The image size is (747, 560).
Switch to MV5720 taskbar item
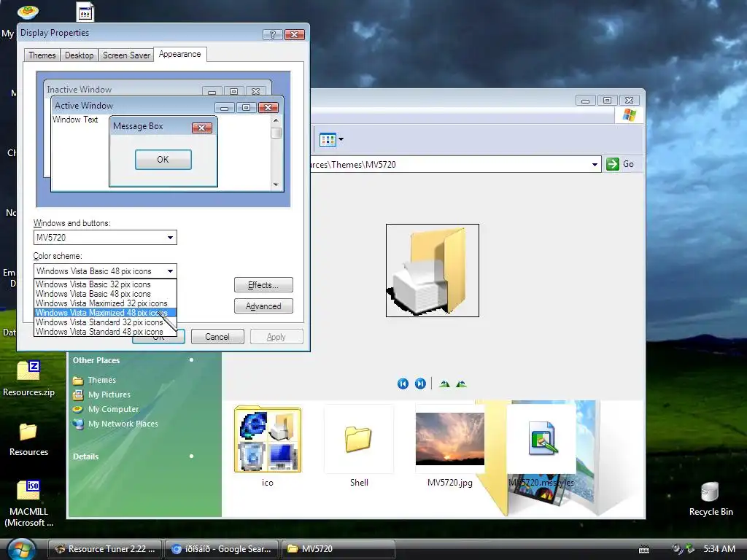point(338,549)
